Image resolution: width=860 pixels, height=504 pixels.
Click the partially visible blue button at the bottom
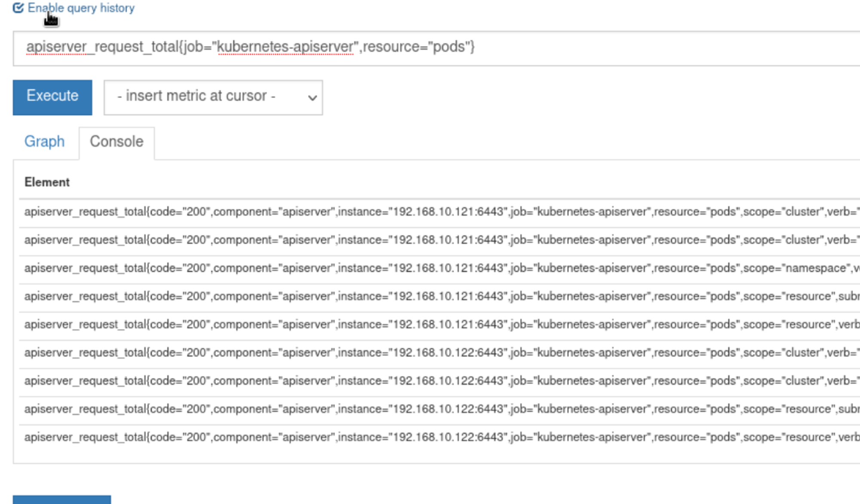pos(62,500)
